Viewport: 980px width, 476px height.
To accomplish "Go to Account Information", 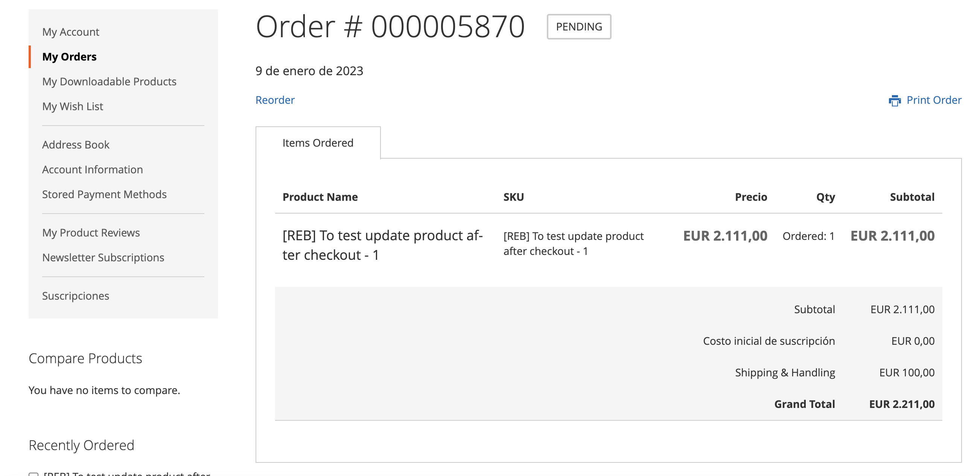I will (x=93, y=169).
